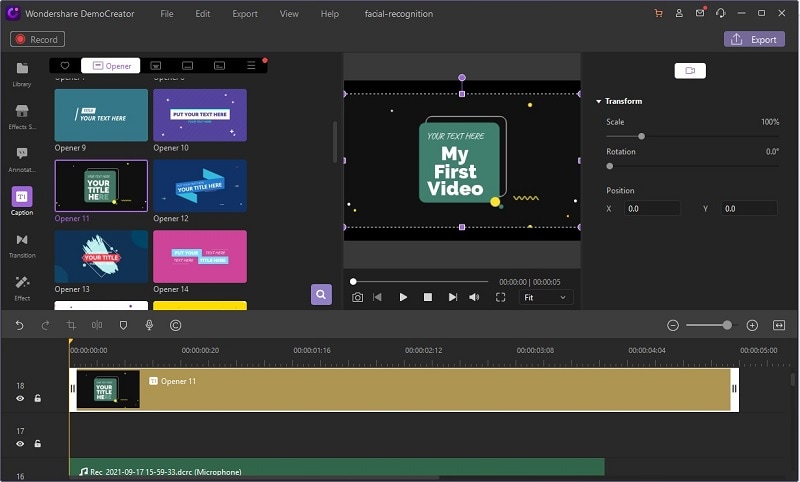Click the preview playback progress bar
The width and height of the screenshot is (800, 482).
click(419, 282)
